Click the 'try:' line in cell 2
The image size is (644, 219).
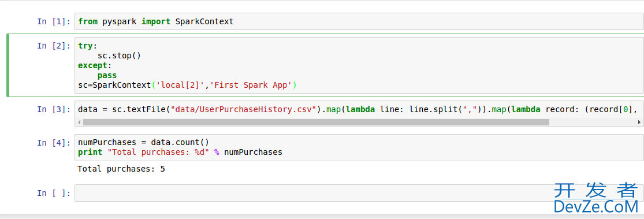85,46
